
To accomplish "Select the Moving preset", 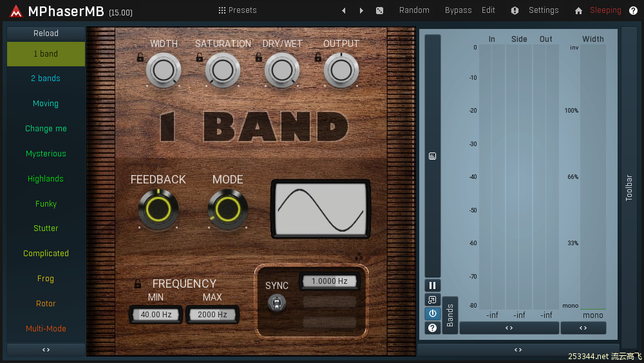I will pos(46,104).
